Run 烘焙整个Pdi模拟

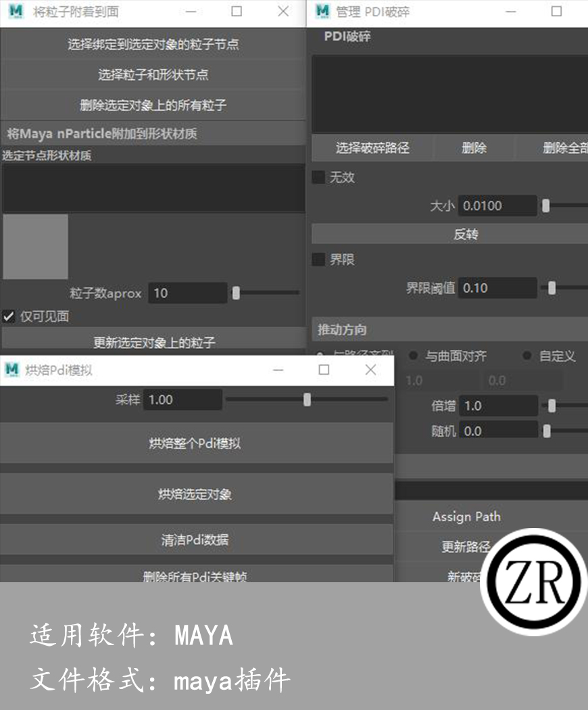pyautogui.click(x=196, y=443)
